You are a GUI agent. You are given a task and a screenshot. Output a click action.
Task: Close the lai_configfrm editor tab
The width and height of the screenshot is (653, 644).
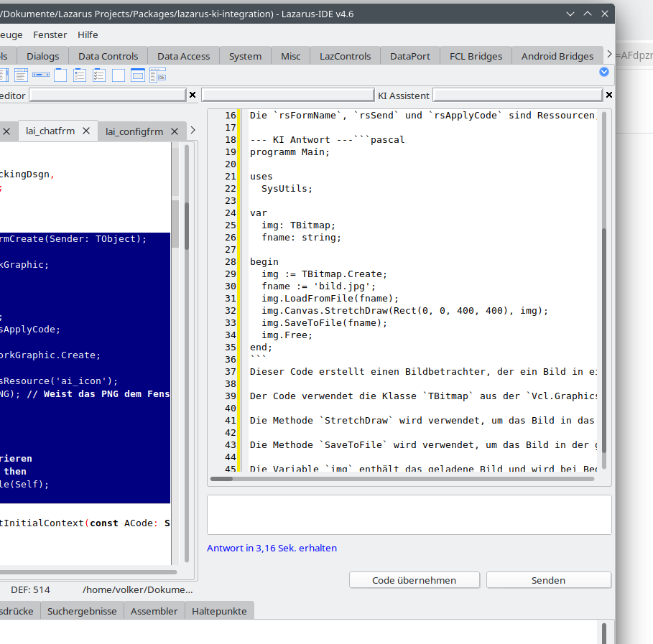pyautogui.click(x=174, y=131)
